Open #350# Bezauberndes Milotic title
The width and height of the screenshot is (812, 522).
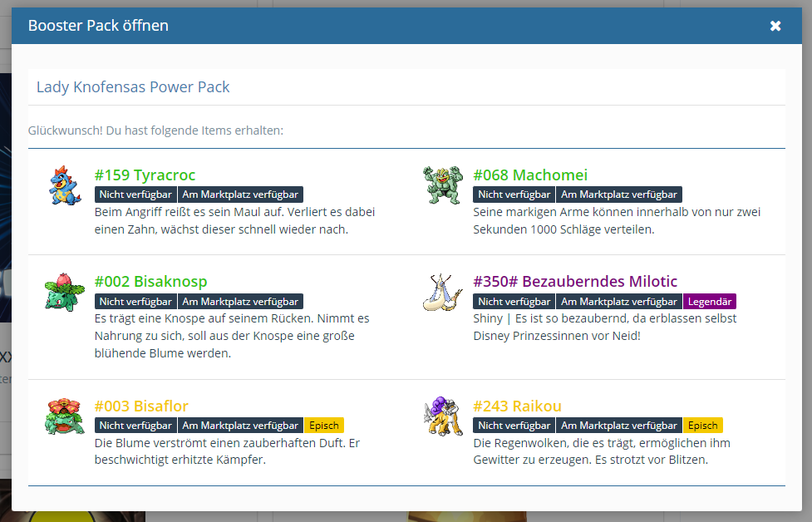point(575,282)
